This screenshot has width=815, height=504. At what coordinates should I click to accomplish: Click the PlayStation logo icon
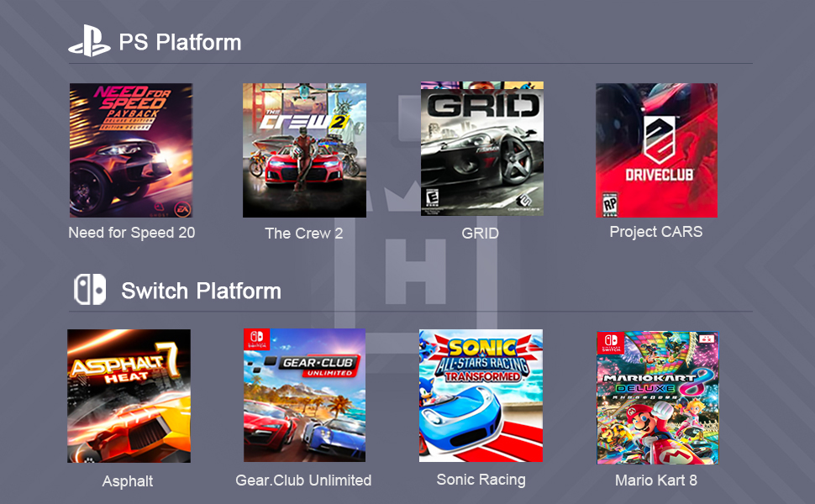[x=89, y=41]
